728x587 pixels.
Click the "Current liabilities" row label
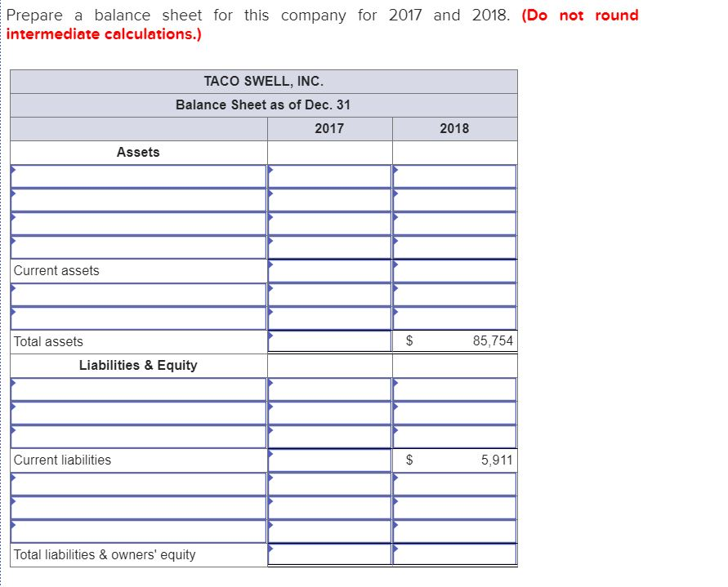tap(62, 460)
